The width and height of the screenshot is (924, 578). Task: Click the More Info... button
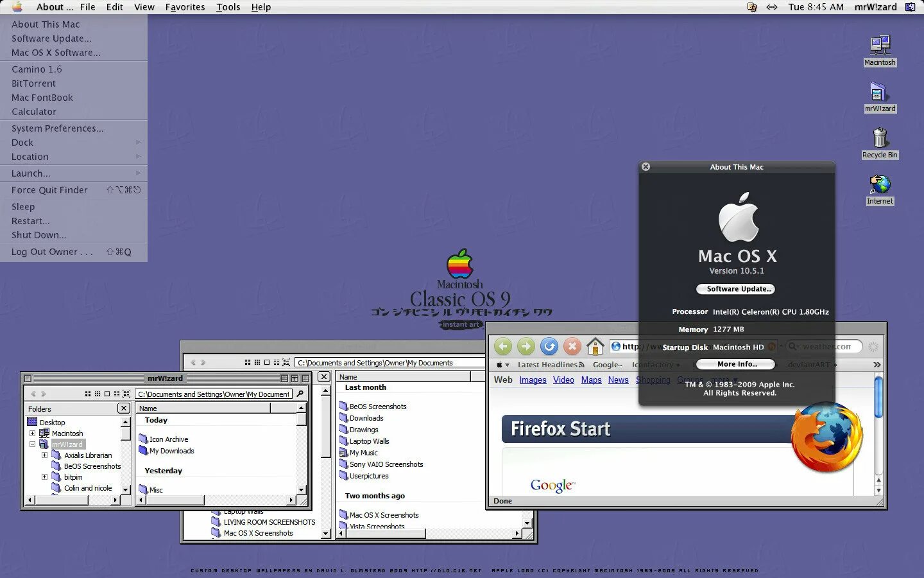pyautogui.click(x=735, y=364)
